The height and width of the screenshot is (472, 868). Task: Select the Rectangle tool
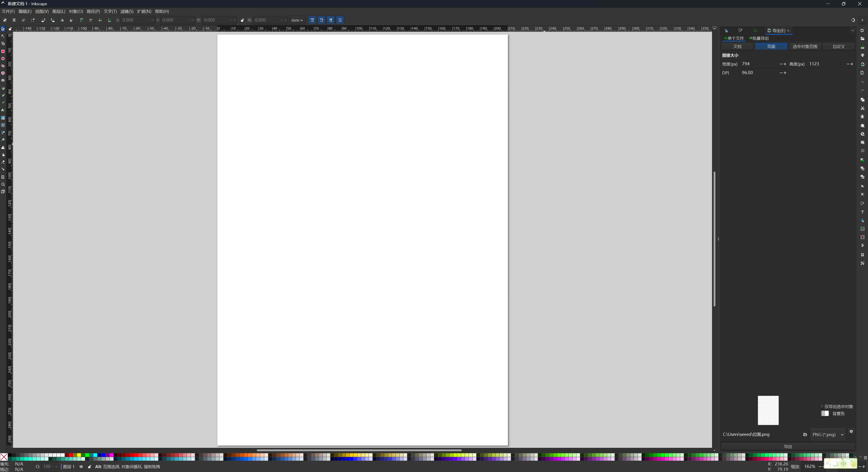click(3, 52)
